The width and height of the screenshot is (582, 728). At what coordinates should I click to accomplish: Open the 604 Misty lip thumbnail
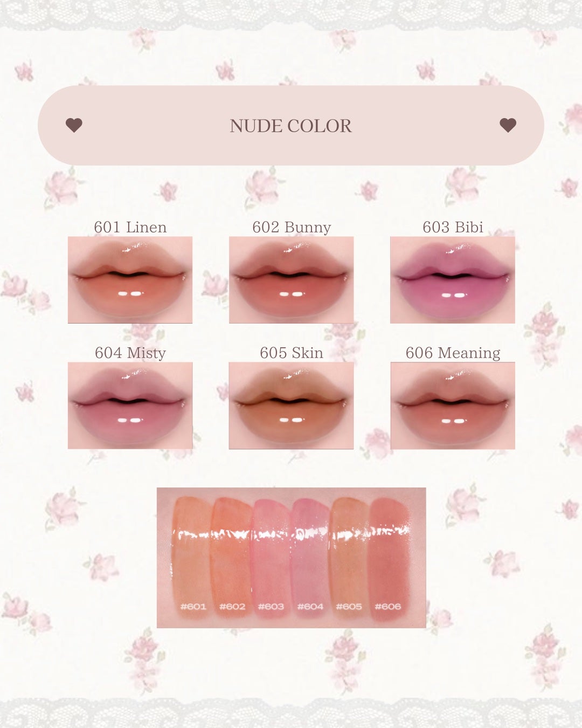[130, 406]
